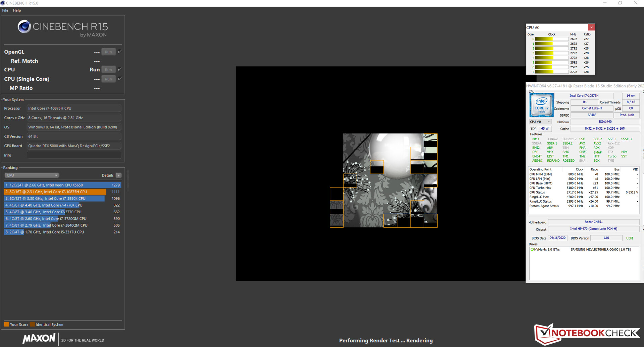
Task: Click the Processor field Intel Core i7-10875H
Action: point(74,108)
